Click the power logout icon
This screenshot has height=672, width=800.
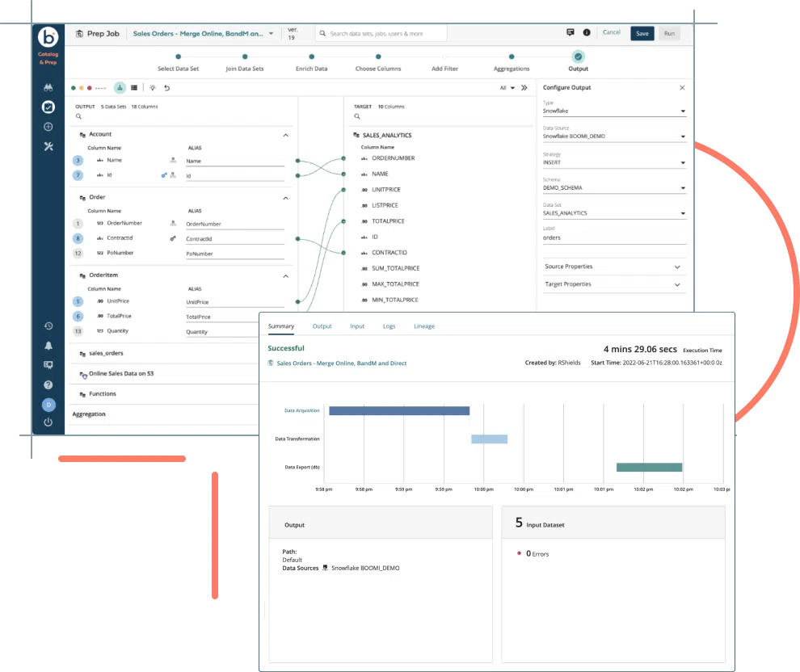[48, 422]
